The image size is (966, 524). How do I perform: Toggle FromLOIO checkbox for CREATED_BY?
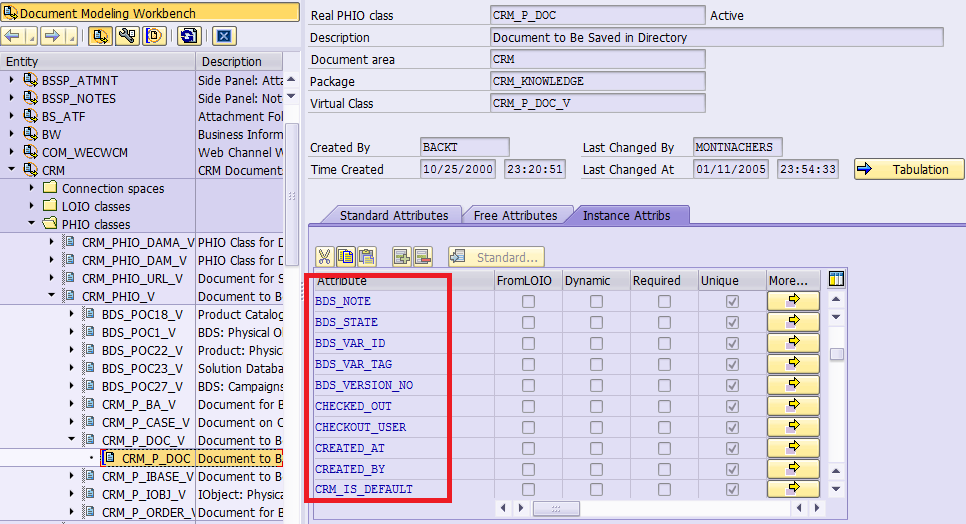click(529, 469)
